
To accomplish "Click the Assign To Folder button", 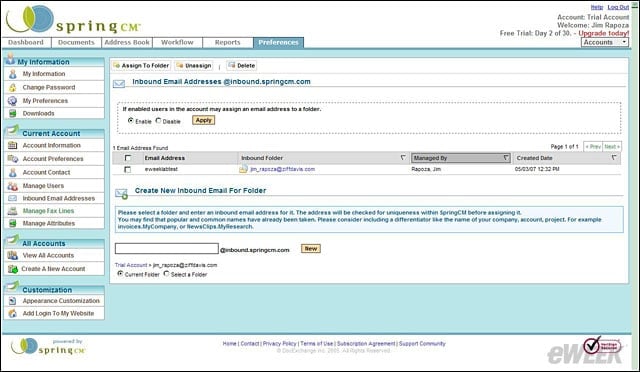I will pos(141,65).
